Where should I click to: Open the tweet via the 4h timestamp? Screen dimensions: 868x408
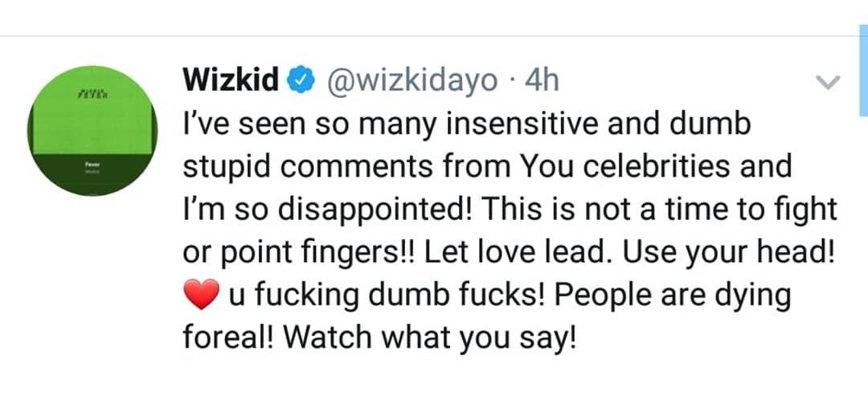coord(541,81)
